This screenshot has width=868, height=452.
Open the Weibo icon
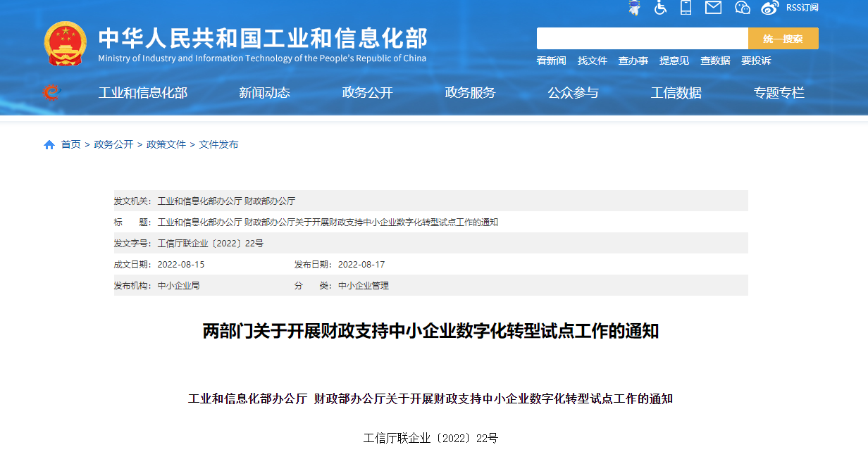click(x=770, y=8)
